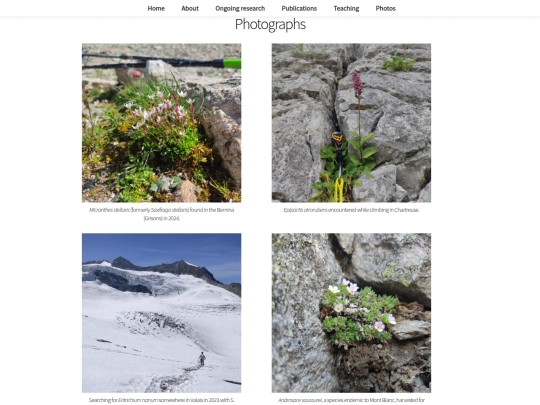The width and height of the screenshot is (540, 405).
Task: Select the Eritrichium nanum Valais caption
Action: click(x=162, y=400)
